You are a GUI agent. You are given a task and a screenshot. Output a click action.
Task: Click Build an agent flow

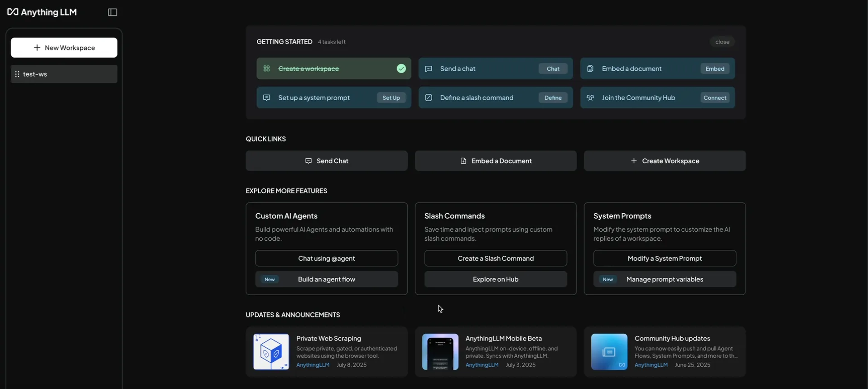tap(327, 279)
